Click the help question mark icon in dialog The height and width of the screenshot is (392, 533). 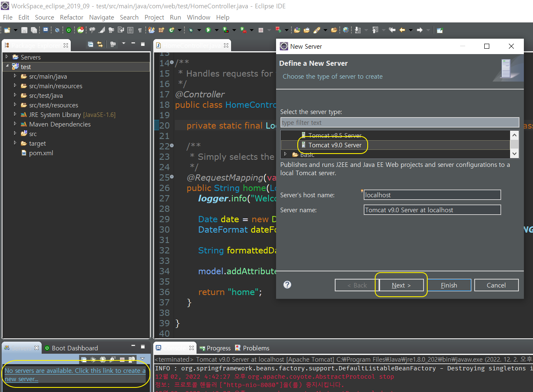pyautogui.click(x=287, y=285)
